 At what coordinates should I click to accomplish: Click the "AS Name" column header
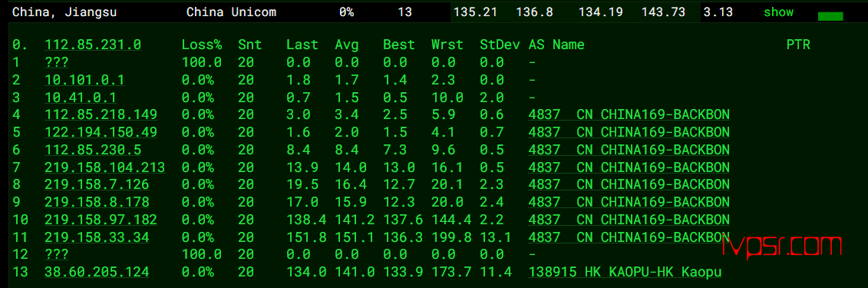click(556, 45)
